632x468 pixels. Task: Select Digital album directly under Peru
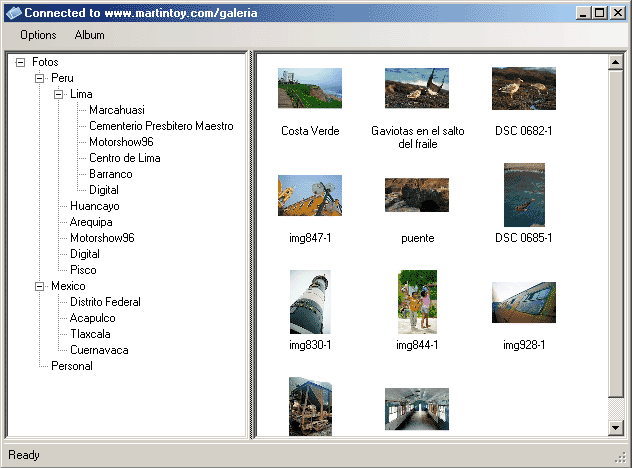pyautogui.click(x=85, y=254)
